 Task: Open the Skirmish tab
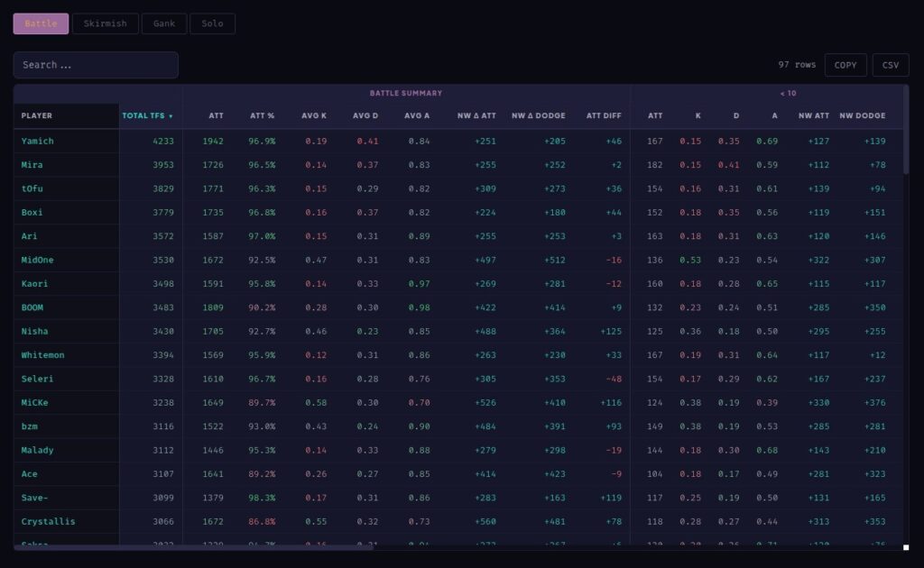[x=106, y=23]
